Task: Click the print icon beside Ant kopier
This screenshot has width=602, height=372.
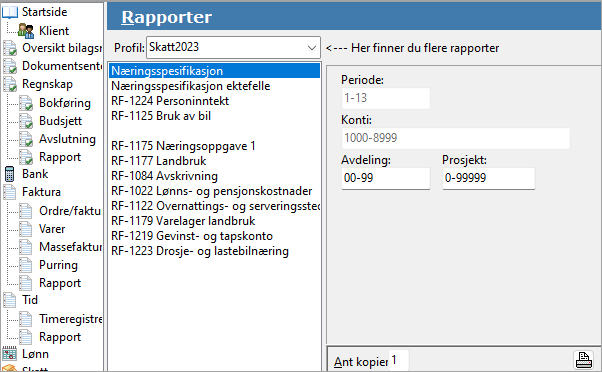Action: coord(583,360)
